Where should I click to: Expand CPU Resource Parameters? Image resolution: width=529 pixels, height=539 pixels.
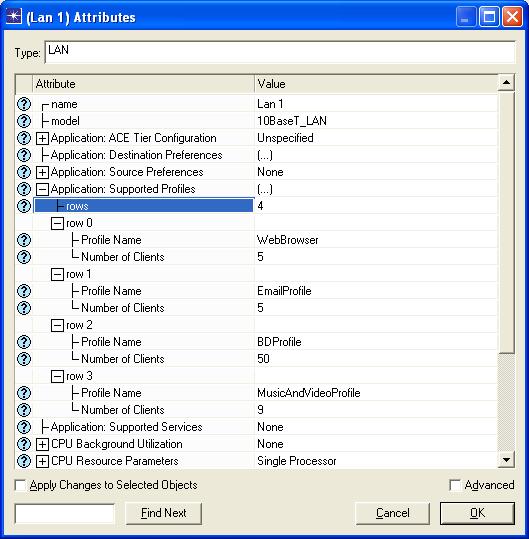(42, 461)
